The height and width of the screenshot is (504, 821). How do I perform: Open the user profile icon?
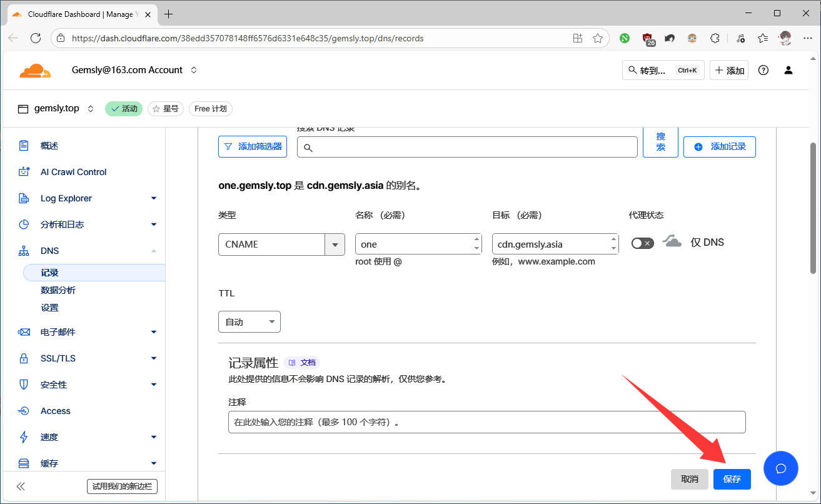point(788,70)
